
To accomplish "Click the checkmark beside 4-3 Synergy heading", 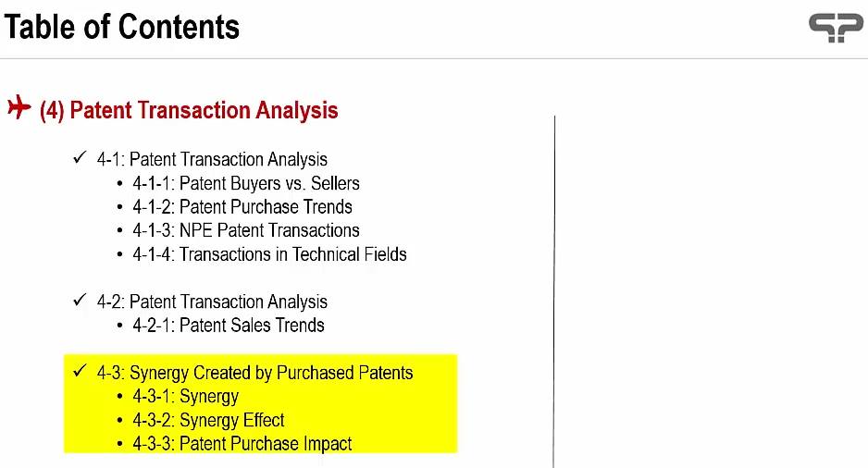I will coord(80,371).
